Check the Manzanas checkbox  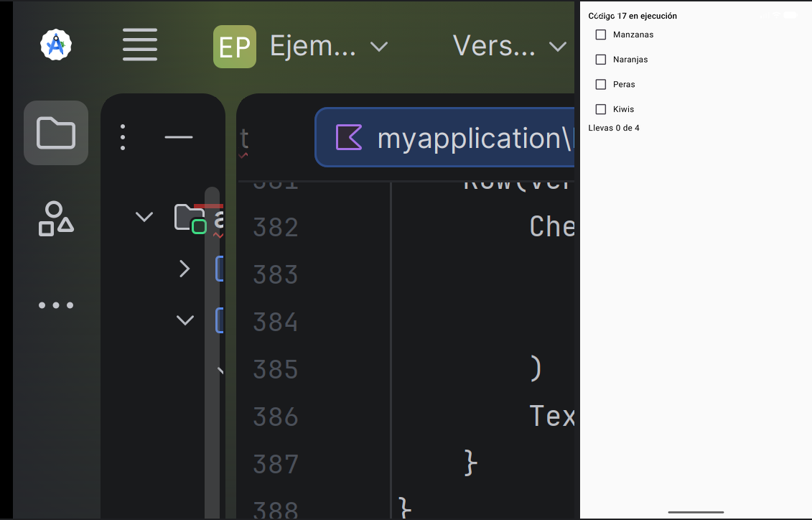pos(601,34)
